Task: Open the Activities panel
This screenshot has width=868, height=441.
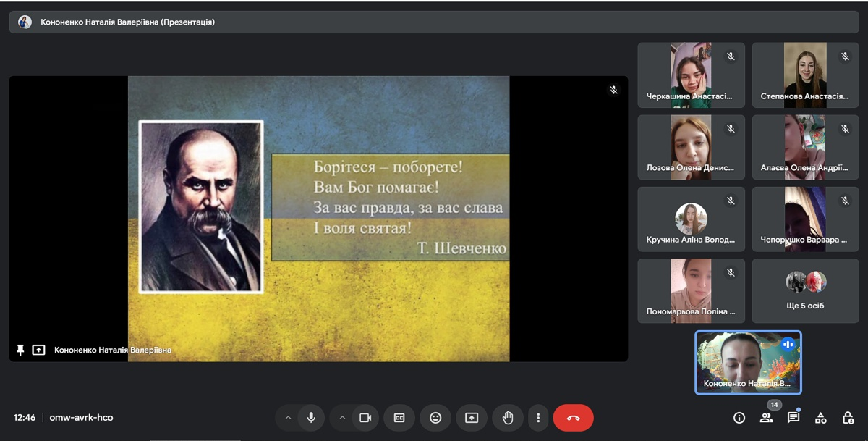Action: click(x=820, y=418)
